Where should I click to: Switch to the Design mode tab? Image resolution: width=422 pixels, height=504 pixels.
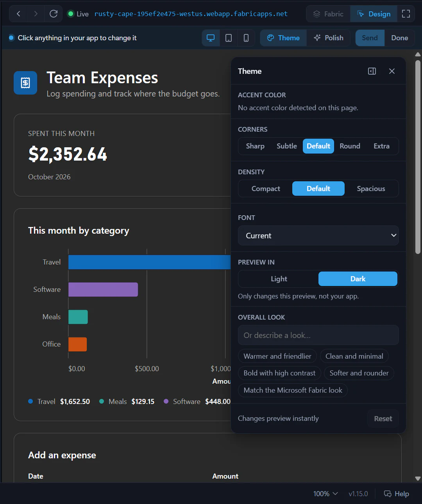374,14
